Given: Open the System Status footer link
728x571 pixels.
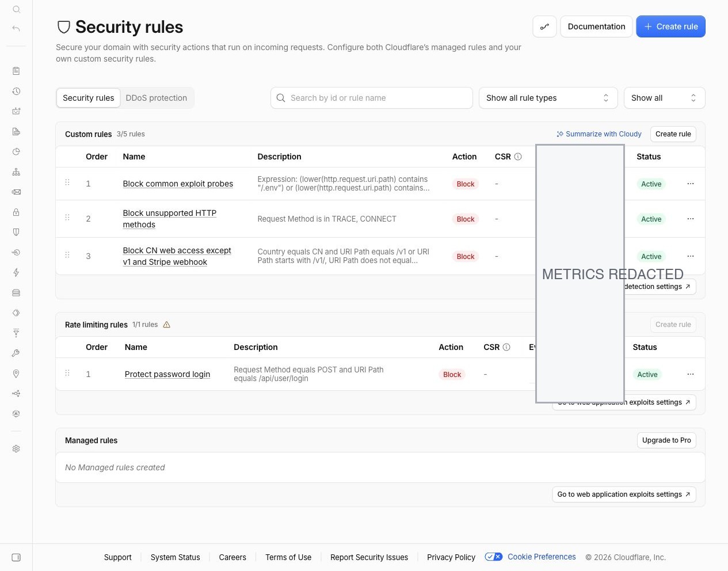Looking at the screenshot, I should pyautogui.click(x=176, y=557).
